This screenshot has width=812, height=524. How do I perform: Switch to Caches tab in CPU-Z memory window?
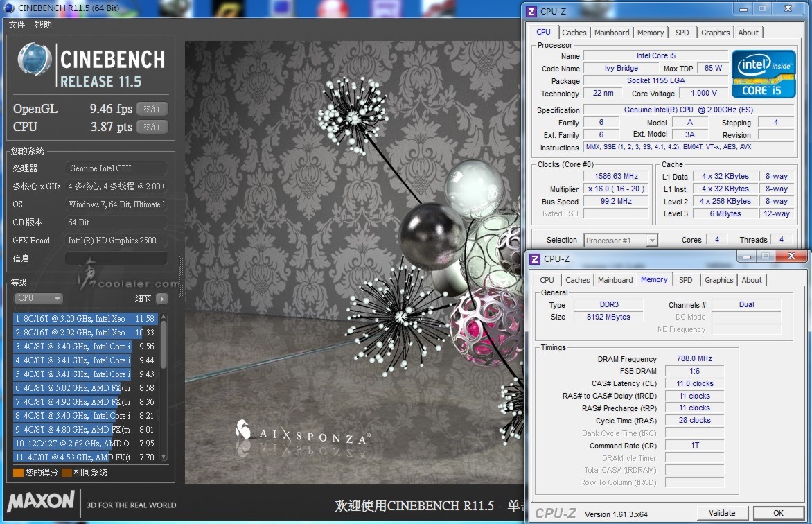pos(577,280)
